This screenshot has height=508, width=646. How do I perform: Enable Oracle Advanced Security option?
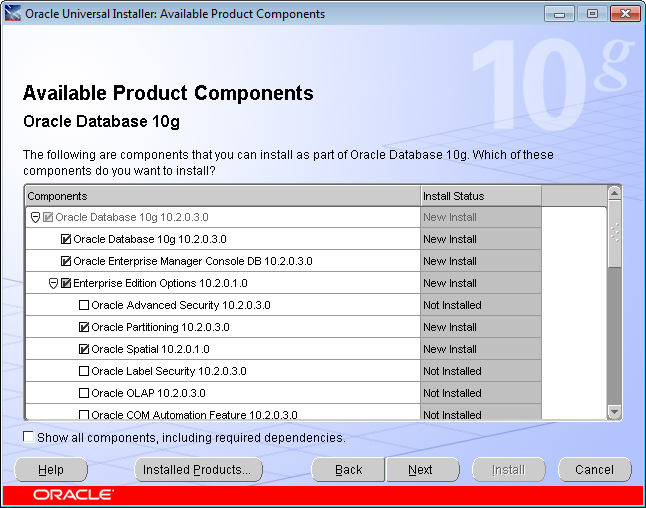(x=84, y=305)
